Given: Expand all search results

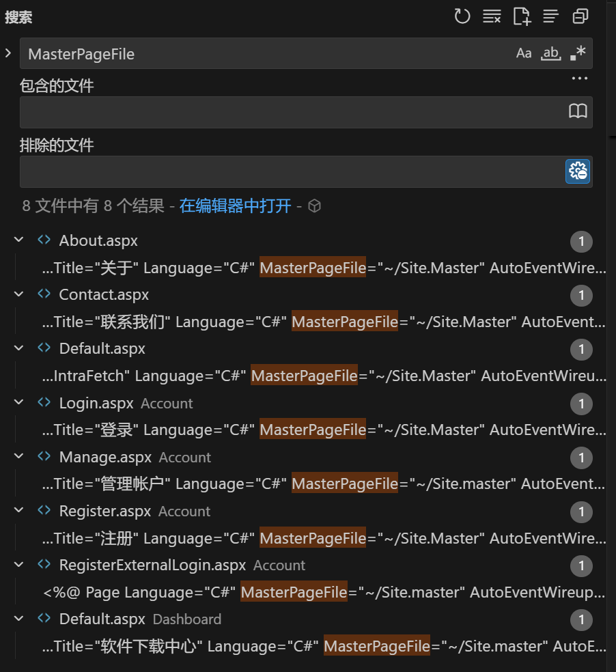Looking at the screenshot, I should tap(550, 16).
